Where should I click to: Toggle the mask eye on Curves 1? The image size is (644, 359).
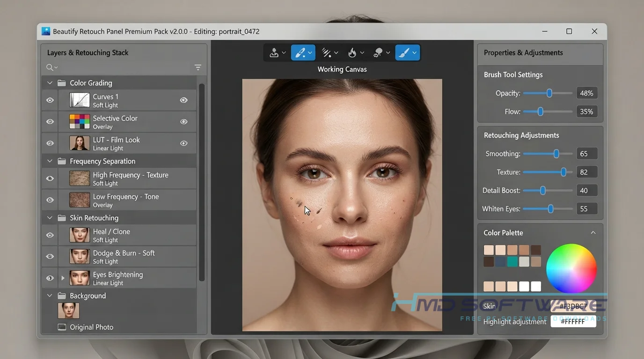[x=184, y=100]
